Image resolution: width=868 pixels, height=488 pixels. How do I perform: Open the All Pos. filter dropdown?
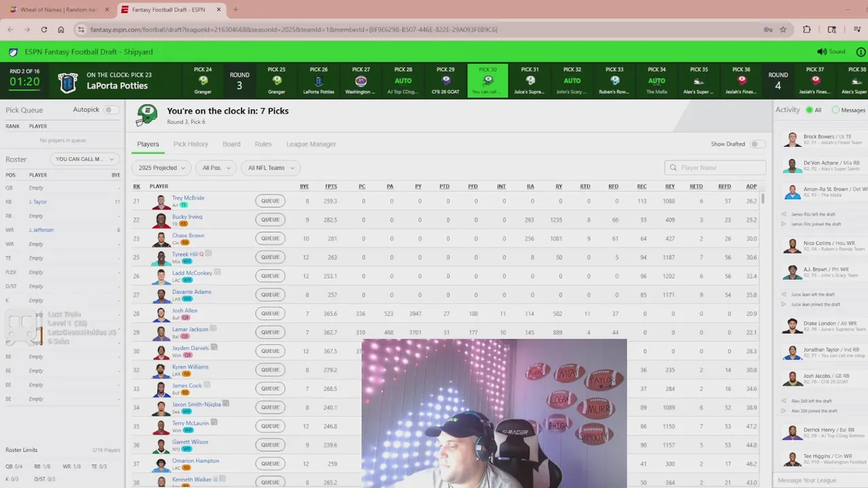tap(216, 168)
